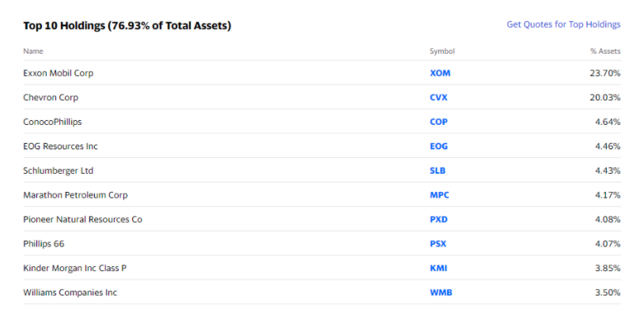The height and width of the screenshot is (331, 644).
Task: Click the Symbol column header
Action: 442,51
